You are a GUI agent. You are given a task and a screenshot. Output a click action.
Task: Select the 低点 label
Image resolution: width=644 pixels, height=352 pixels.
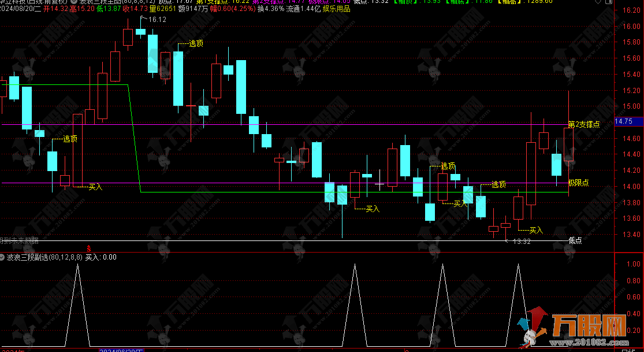click(575, 240)
